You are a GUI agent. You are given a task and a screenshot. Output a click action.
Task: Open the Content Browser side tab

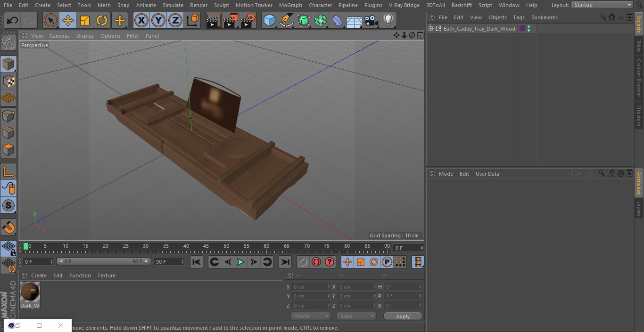(639, 78)
